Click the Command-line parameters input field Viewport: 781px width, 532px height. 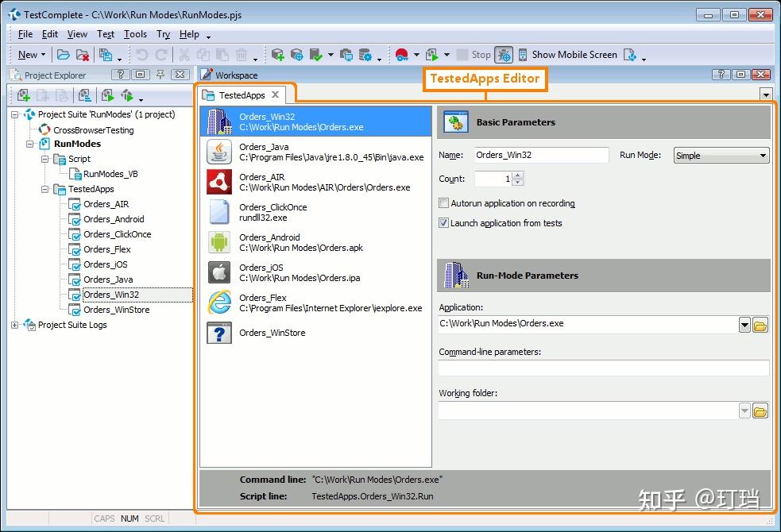tap(604, 368)
